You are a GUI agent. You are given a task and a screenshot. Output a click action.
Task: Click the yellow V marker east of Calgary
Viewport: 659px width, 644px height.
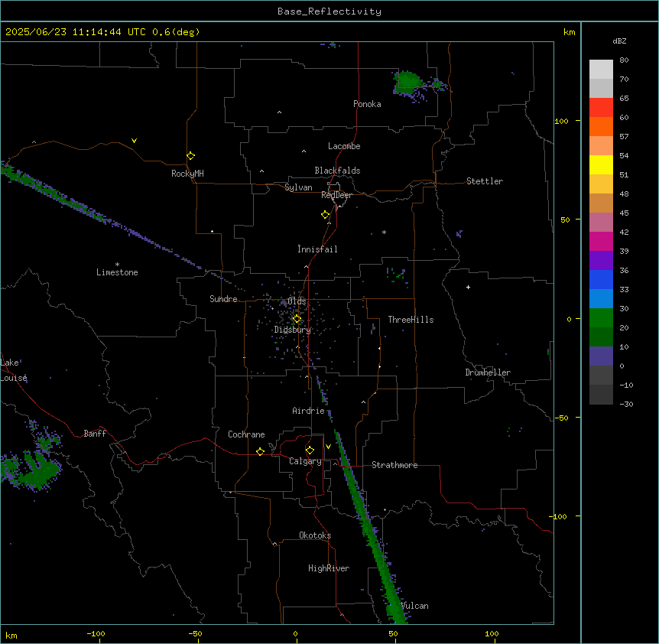click(328, 447)
